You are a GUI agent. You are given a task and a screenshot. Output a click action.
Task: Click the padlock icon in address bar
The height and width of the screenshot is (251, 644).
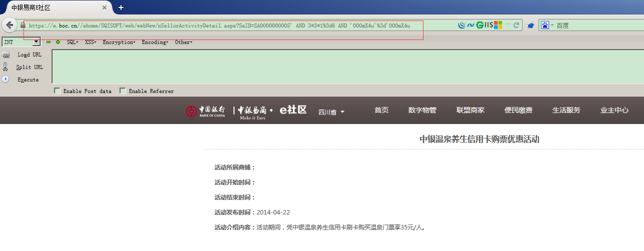click(22, 25)
